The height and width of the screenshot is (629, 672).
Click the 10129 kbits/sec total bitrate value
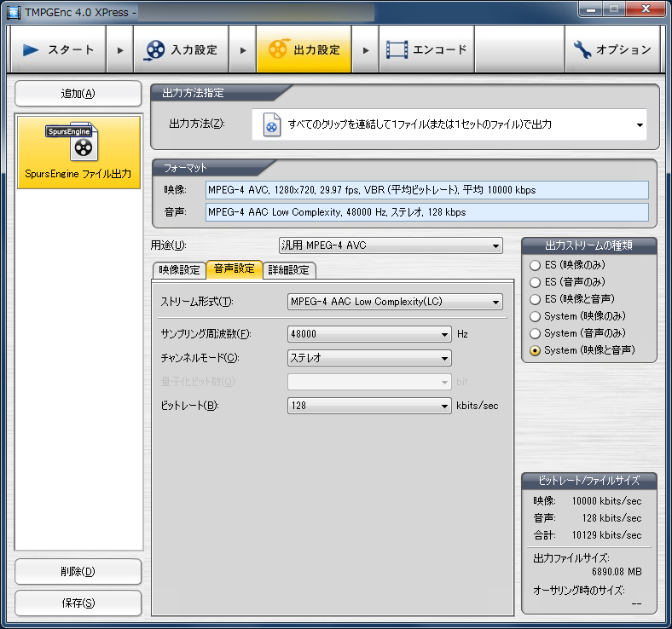tap(606, 535)
